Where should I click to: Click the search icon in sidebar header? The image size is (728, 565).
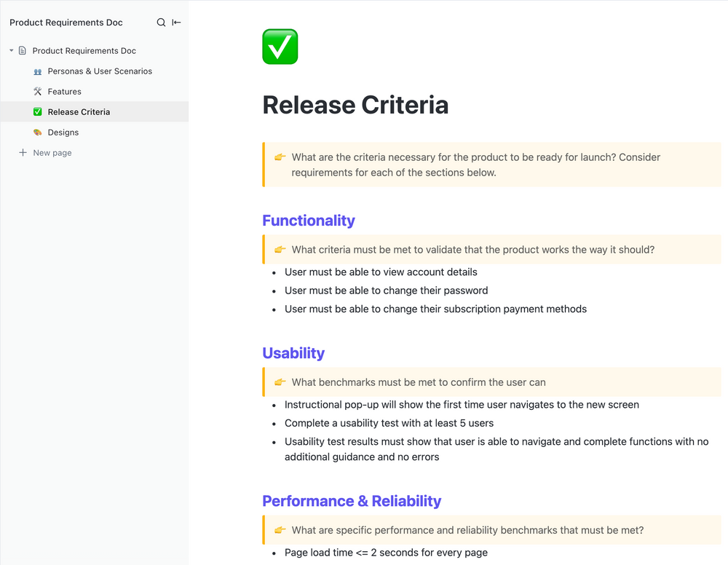(161, 23)
